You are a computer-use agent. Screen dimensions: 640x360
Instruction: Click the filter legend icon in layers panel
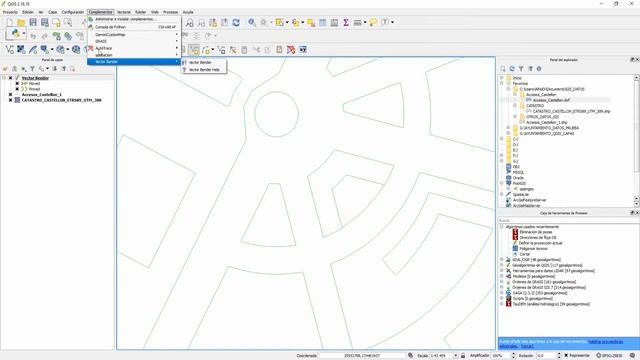tap(32, 69)
